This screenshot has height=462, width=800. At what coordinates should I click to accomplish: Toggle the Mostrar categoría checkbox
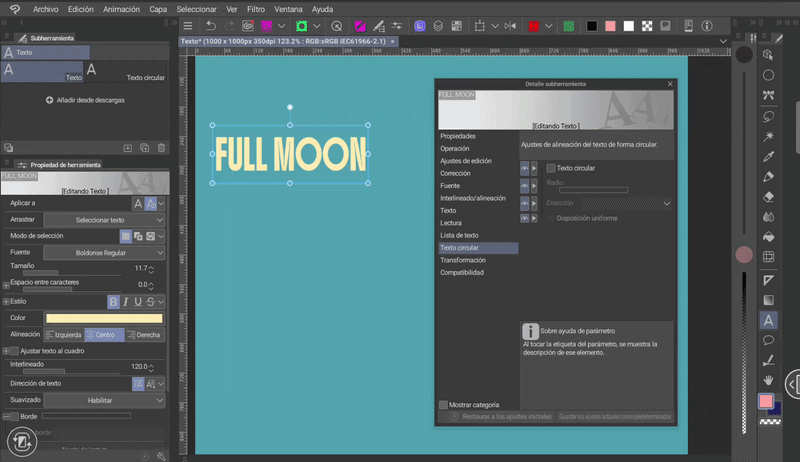point(444,405)
